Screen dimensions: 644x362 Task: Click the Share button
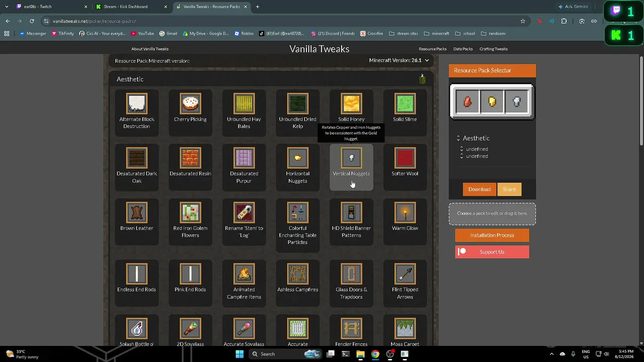coord(509,189)
